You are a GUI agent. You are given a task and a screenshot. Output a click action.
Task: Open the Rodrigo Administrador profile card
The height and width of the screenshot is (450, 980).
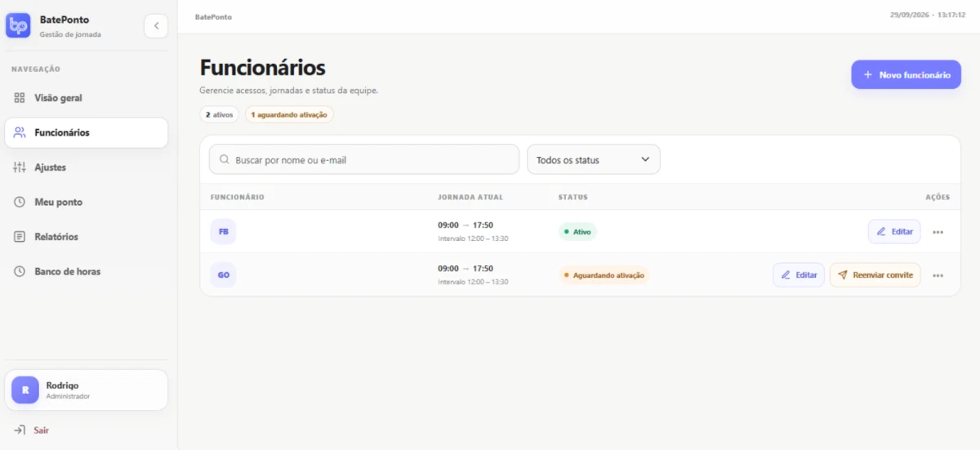coord(87,390)
